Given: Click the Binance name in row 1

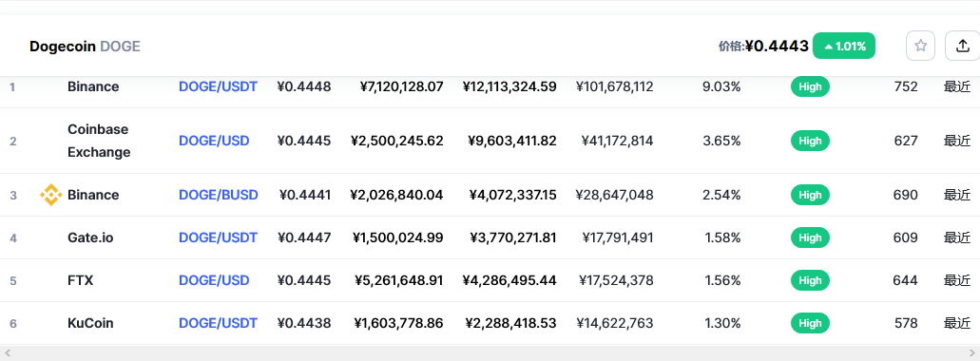Looking at the screenshot, I should point(93,86).
